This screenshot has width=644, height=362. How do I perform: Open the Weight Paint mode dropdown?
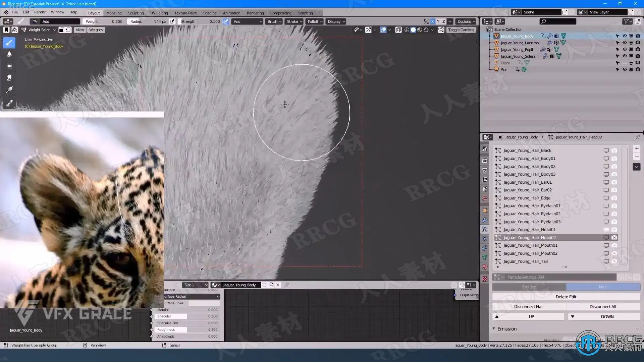39,30
